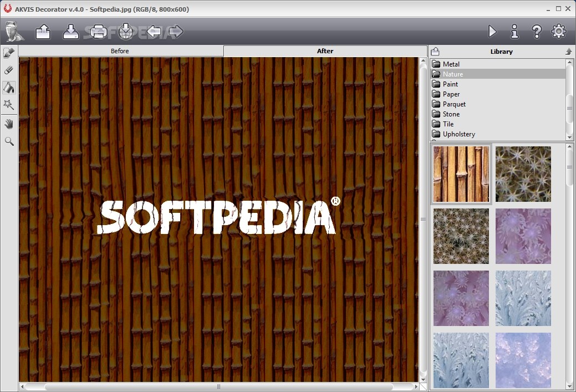Select the frost texture in bottom row

tap(461, 360)
